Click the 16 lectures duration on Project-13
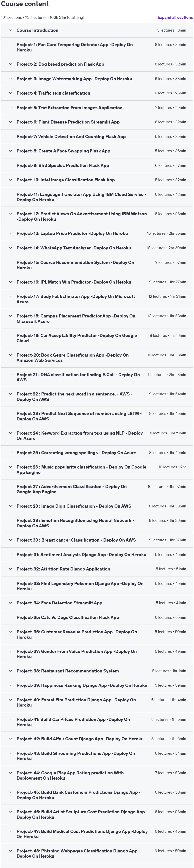Screen dimensions: 194x868 click(x=166, y=233)
